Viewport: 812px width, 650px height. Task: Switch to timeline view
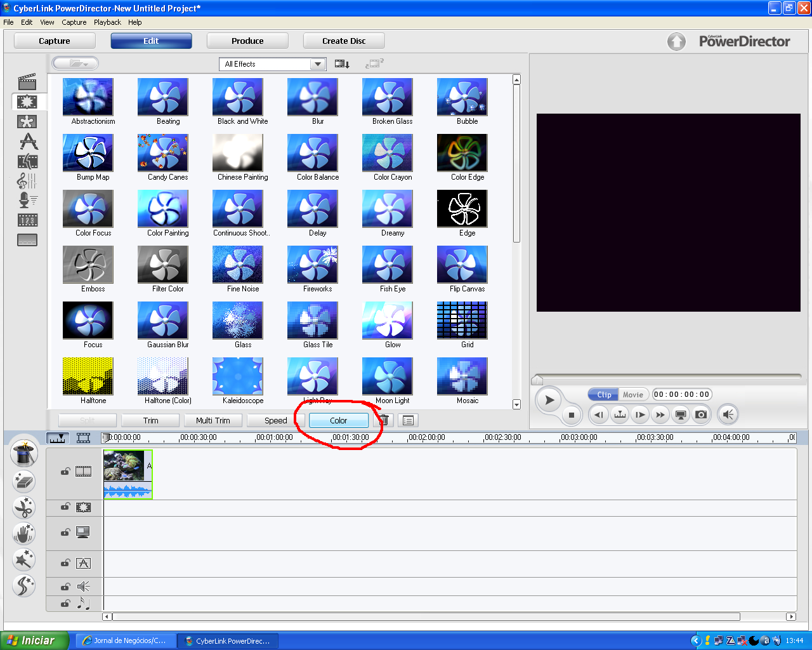(58, 438)
